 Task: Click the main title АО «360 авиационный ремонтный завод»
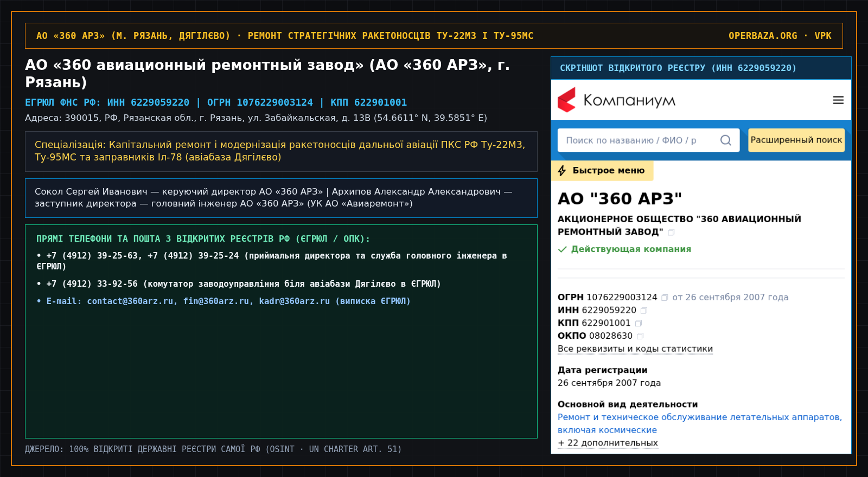pyautogui.click(x=267, y=73)
